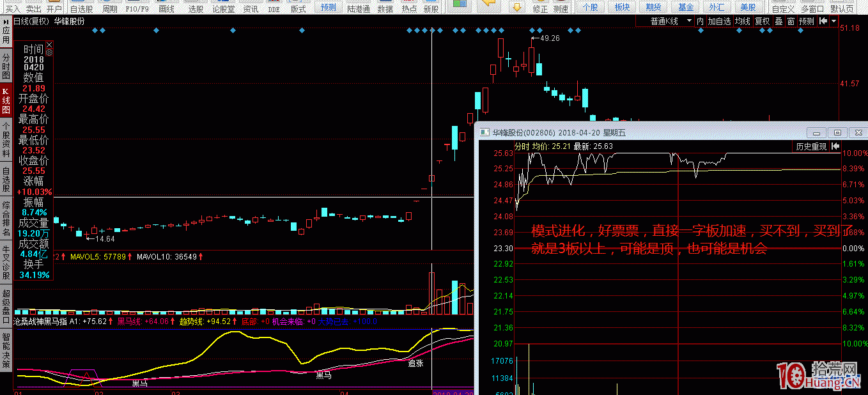Toggle the 复权 price adjustment option
Viewport: 868px width, 395px height.
pos(763,21)
